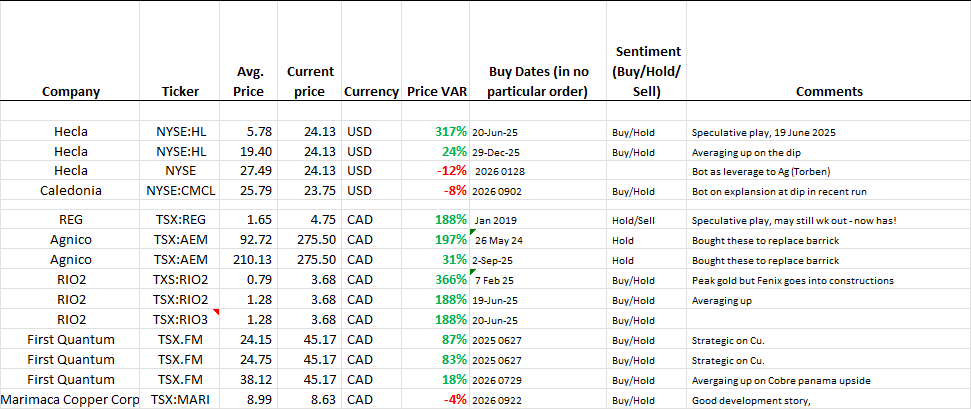Click the 317% Price VAR cell for Hecla
971x409 pixels.
(436, 131)
